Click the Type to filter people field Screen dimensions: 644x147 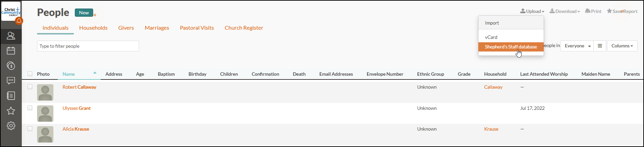pyautogui.click(x=88, y=46)
